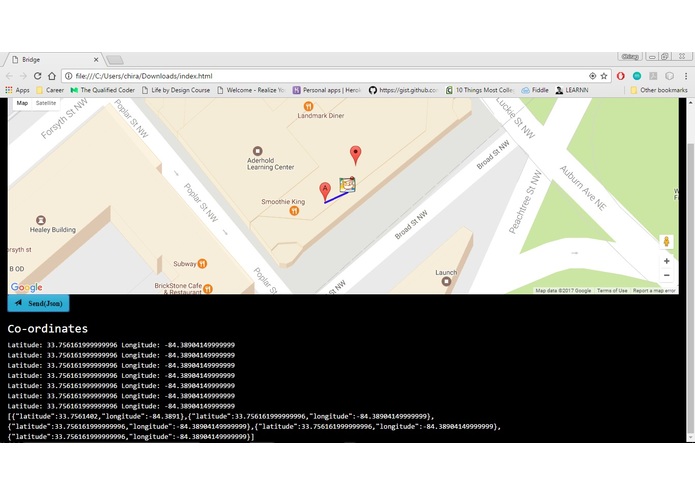
Task: Click Report a map error link
Action: tap(654, 291)
